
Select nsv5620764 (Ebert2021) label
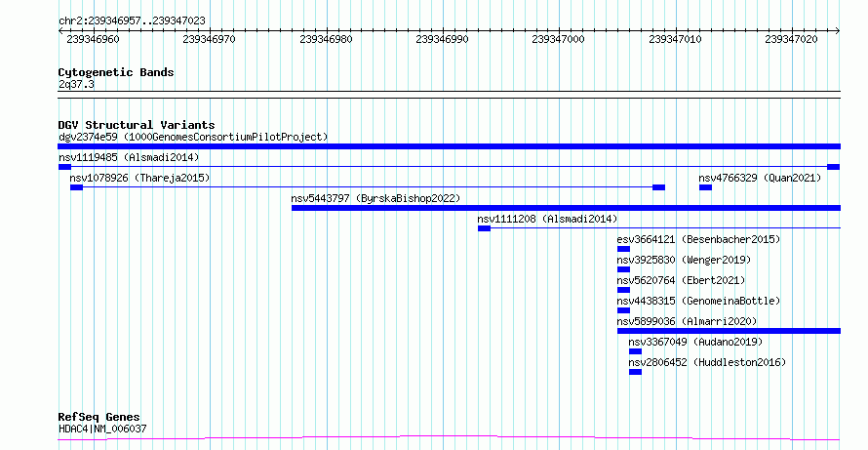pos(682,280)
